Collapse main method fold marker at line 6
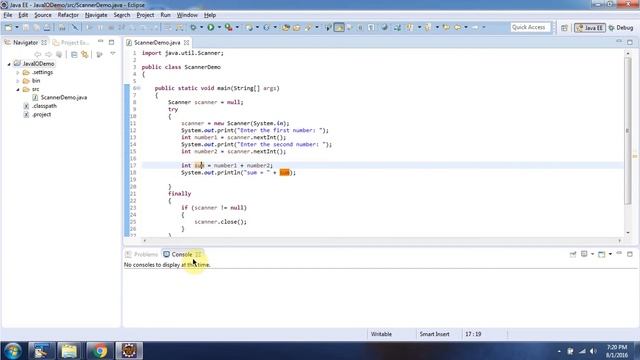This screenshot has height=360, width=640. 138,88
